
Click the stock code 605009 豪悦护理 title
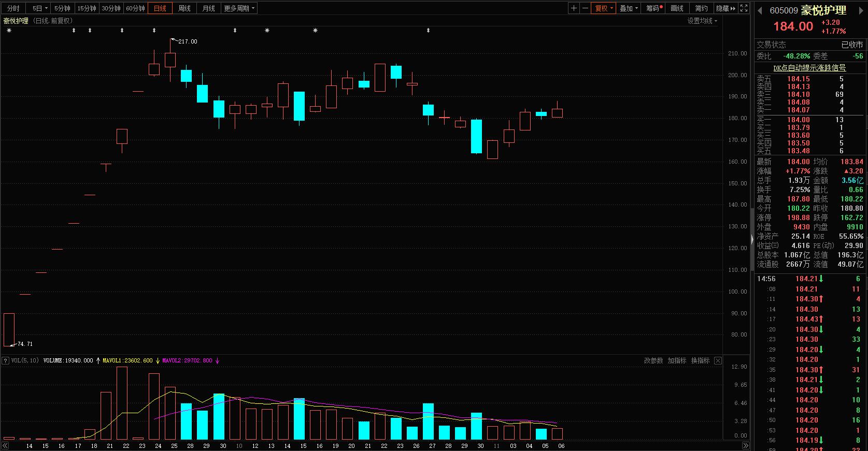pos(808,10)
